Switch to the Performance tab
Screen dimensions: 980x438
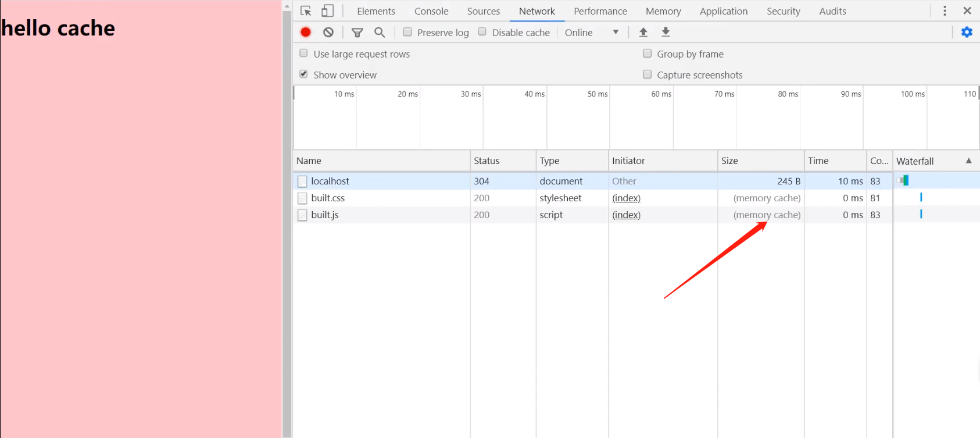[600, 11]
